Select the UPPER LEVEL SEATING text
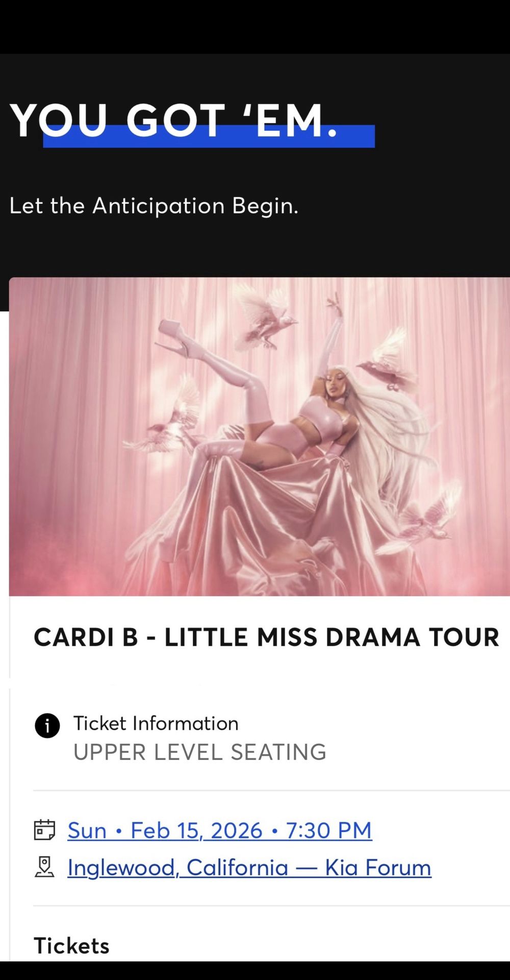This screenshot has width=510, height=980. click(x=200, y=752)
